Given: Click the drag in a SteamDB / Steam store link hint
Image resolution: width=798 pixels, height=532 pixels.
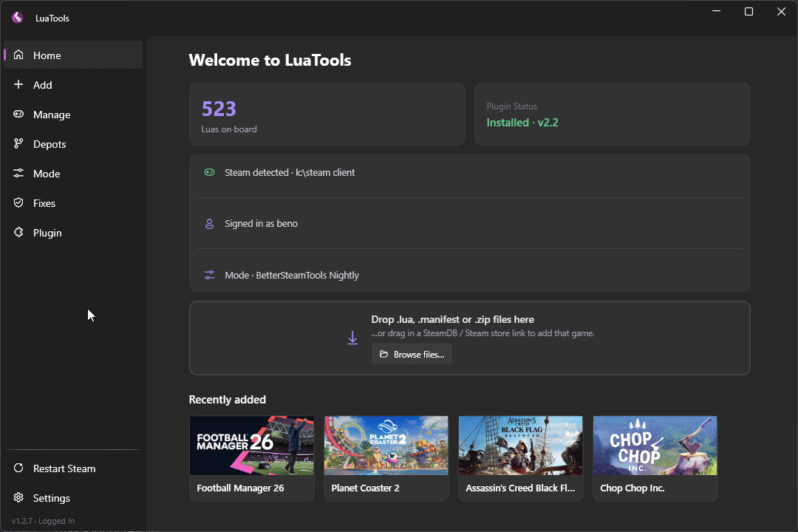Looking at the screenshot, I should [482, 333].
